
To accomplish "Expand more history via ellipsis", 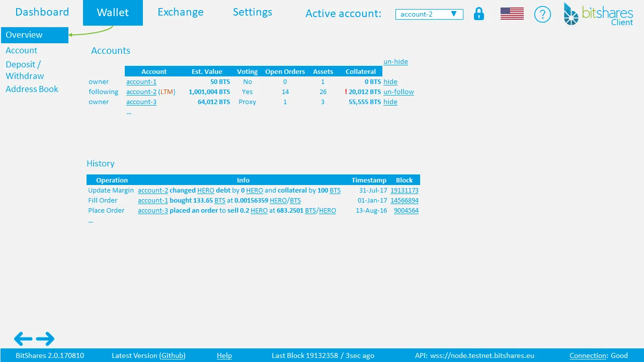I will tap(91, 221).
